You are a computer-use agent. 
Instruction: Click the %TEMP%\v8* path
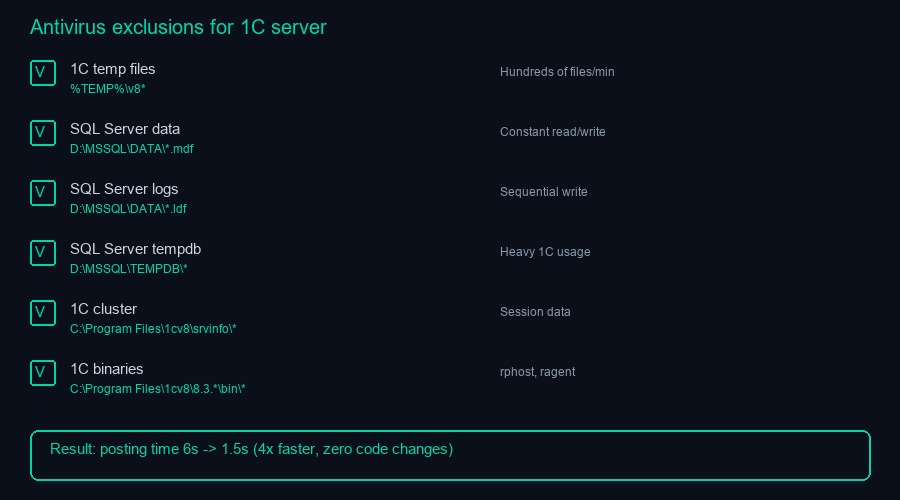[108, 89]
